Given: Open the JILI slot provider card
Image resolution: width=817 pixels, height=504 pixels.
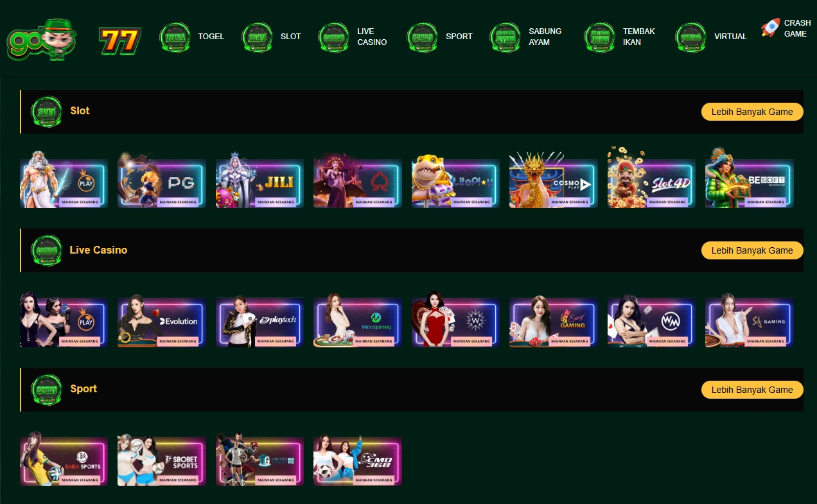Looking at the screenshot, I should coord(260,180).
